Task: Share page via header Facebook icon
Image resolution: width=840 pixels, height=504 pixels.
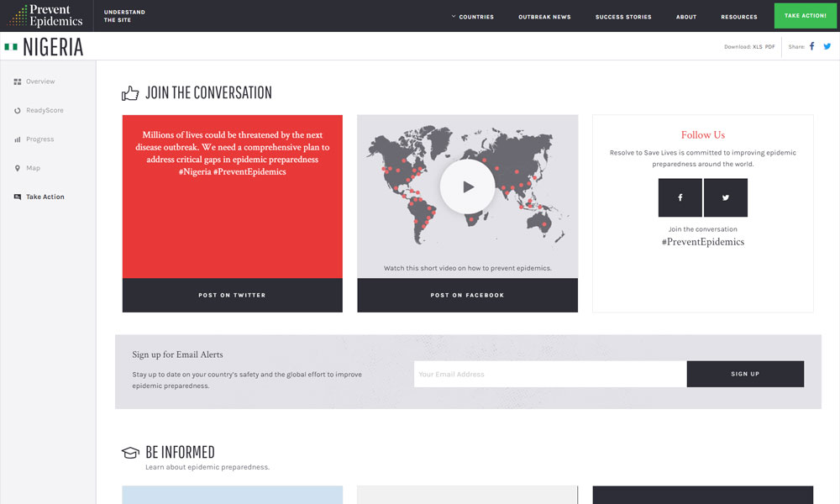Action: click(x=812, y=47)
